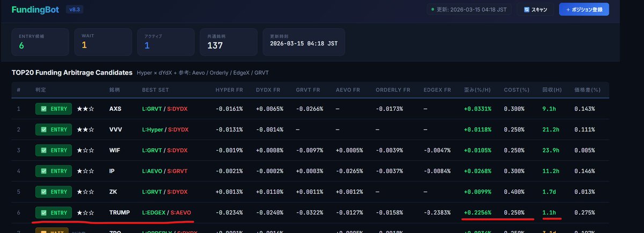Click star rating in AXS row
Screen dimensions: 644x233
[86, 109]
